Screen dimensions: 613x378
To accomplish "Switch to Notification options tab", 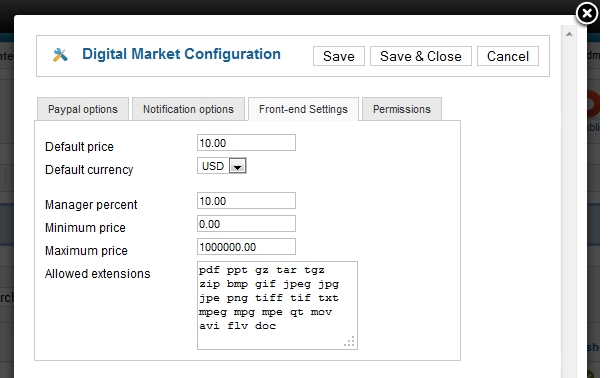I will point(188,109).
